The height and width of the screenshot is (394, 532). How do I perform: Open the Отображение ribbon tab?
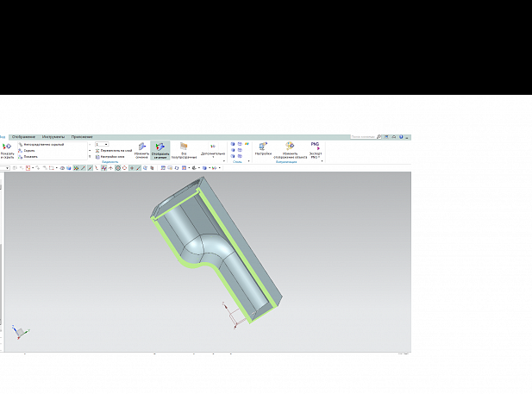(23, 137)
